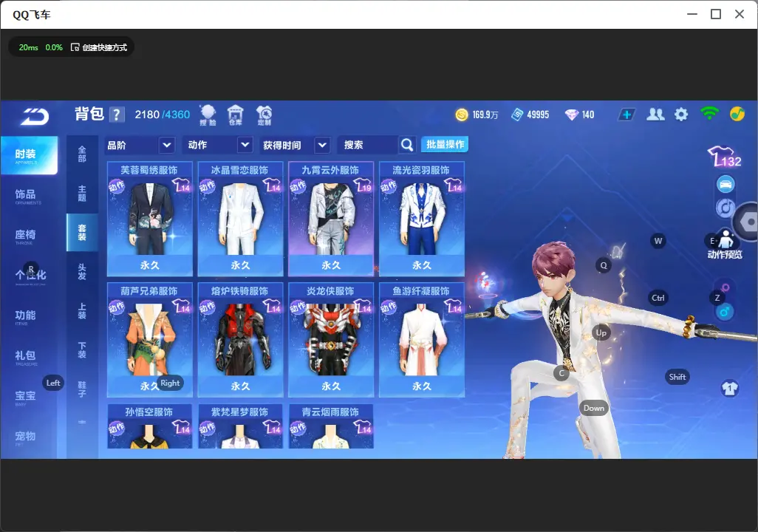Select the 冰晶雪恋服饰 outfit card

[240, 219]
